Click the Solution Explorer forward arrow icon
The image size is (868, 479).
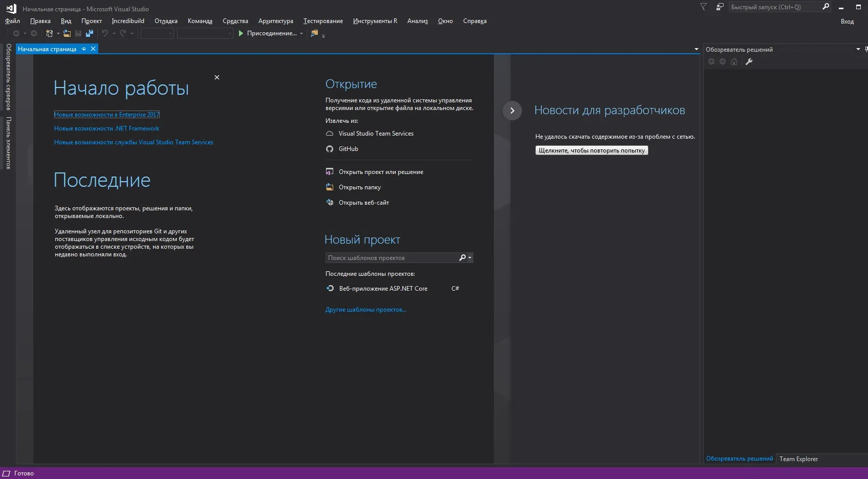[x=723, y=61]
